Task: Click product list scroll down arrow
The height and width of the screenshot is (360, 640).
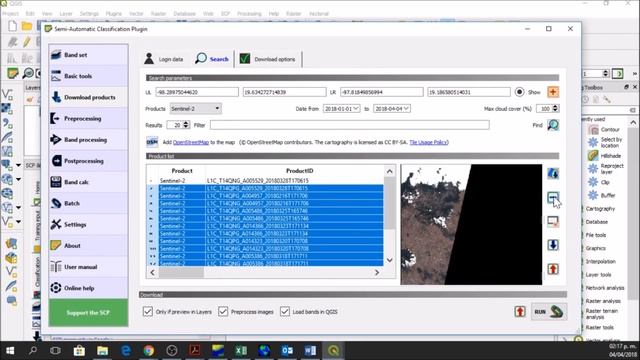Action: pyautogui.click(x=390, y=260)
